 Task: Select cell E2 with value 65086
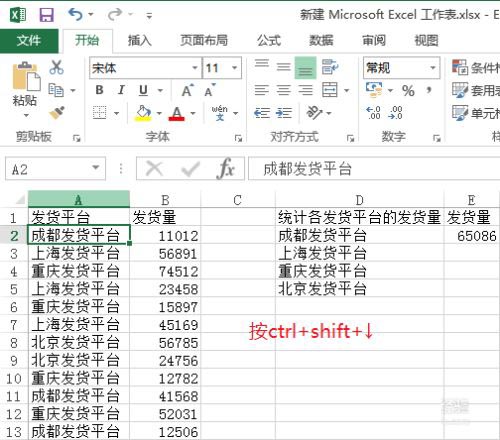click(472, 236)
